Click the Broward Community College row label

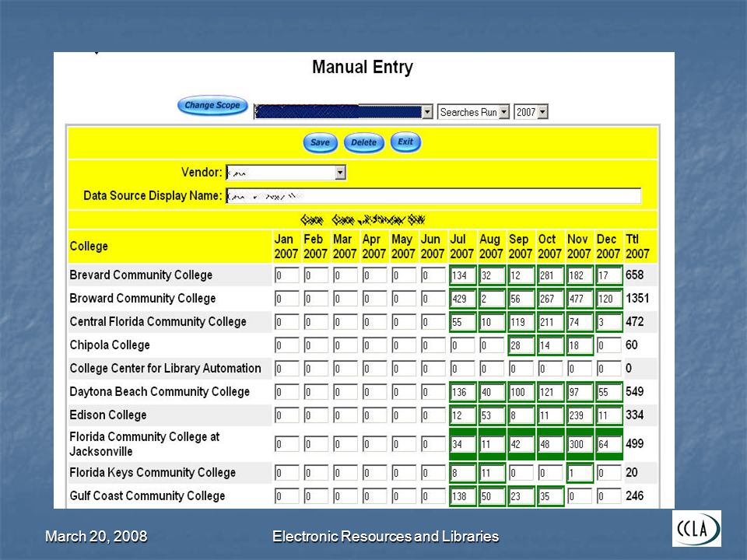click(142, 298)
